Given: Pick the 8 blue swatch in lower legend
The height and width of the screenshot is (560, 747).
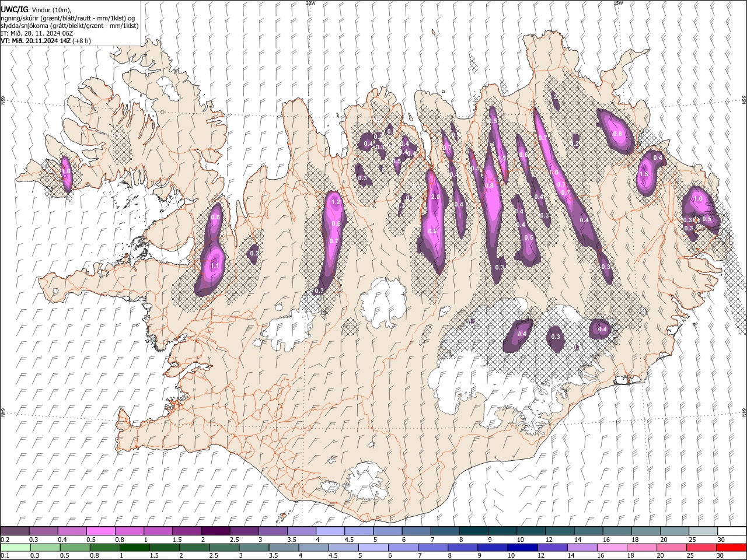Looking at the screenshot, I should point(462,547).
